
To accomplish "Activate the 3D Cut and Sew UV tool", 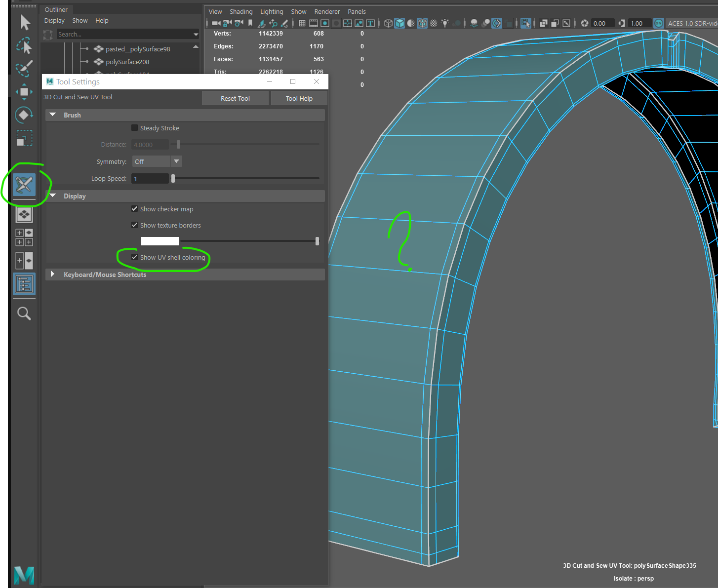I will 24,185.
